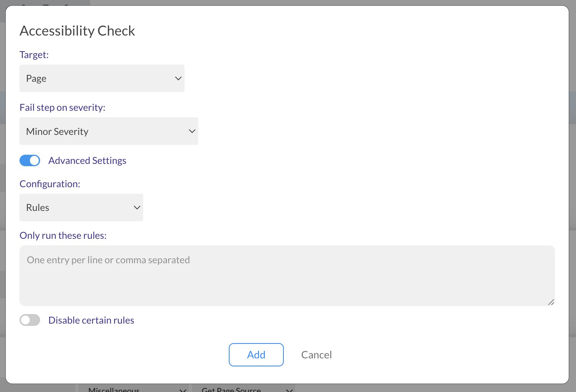Open the Target dropdown showing Page
Screen dimensions: 576x392
tap(102, 78)
